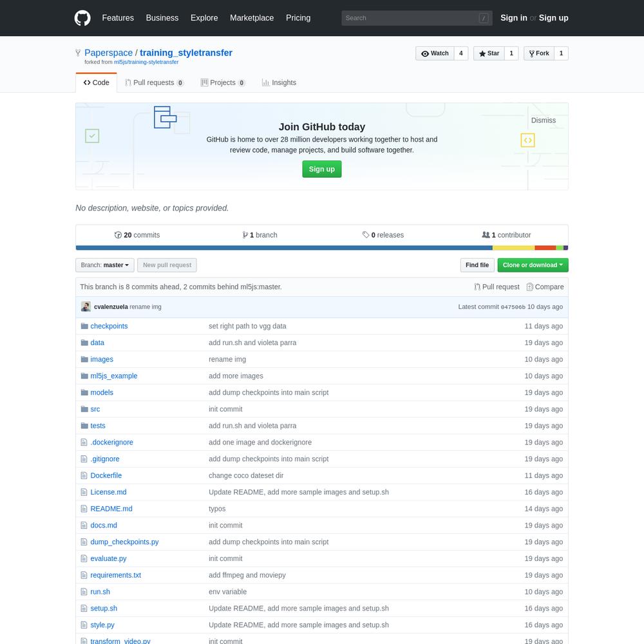Click the .gitignore file icon

click(84, 459)
